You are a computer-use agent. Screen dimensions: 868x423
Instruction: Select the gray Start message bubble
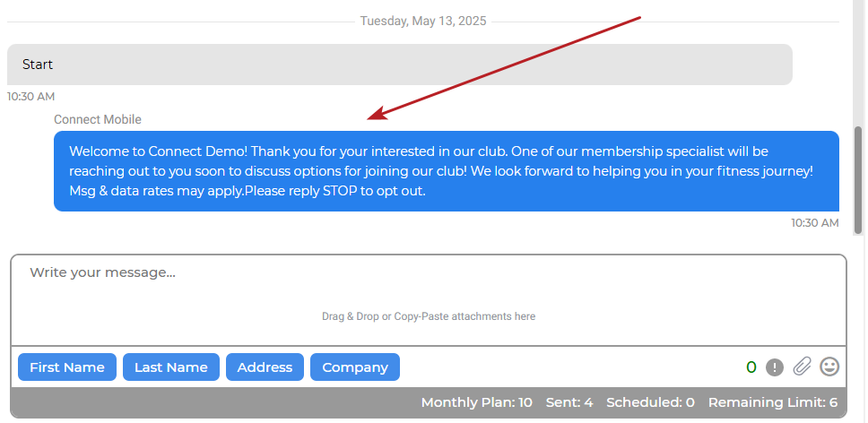pyautogui.click(x=400, y=65)
